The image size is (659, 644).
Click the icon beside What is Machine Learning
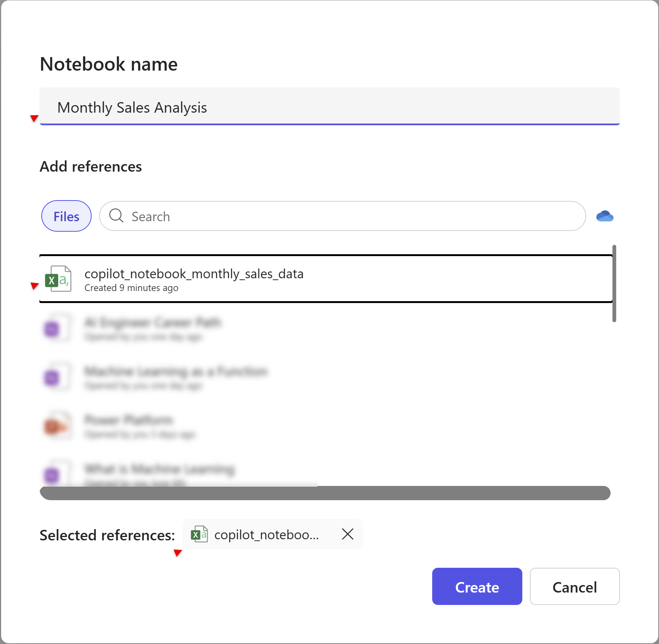pos(57,474)
